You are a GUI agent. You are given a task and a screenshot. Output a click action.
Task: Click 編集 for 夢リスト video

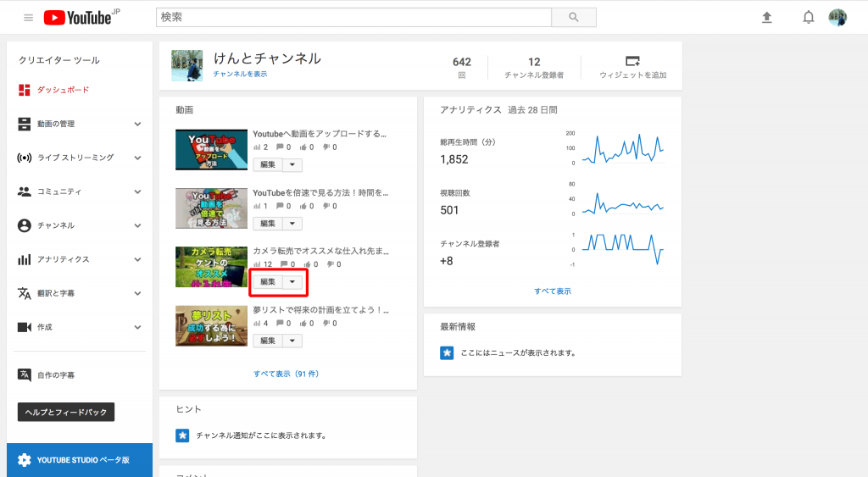point(268,341)
